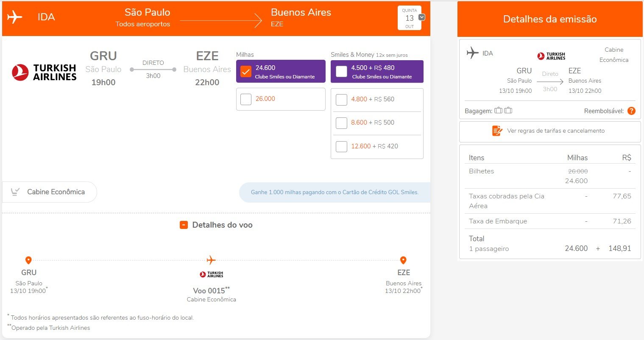This screenshot has height=340, width=644.
Task: Click the Detalhes da emissão header
Action: (x=550, y=19)
